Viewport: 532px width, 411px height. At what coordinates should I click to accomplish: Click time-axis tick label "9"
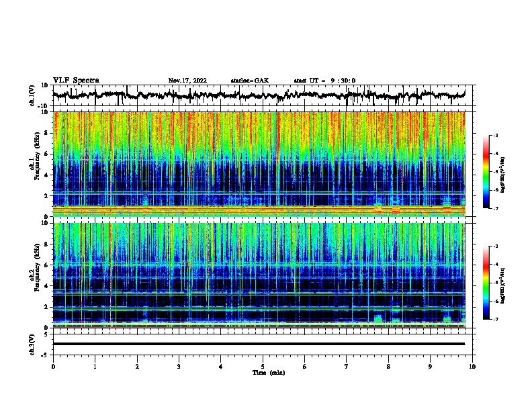pos(430,367)
